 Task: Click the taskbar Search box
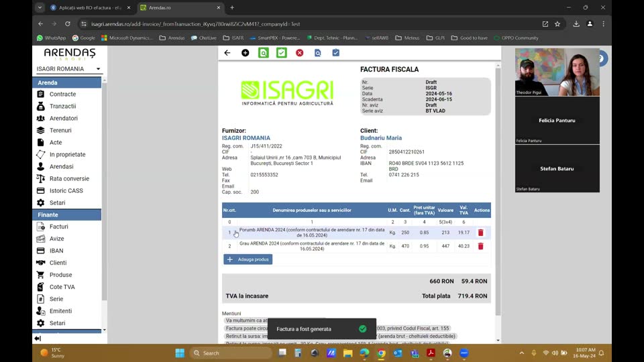point(231,353)
